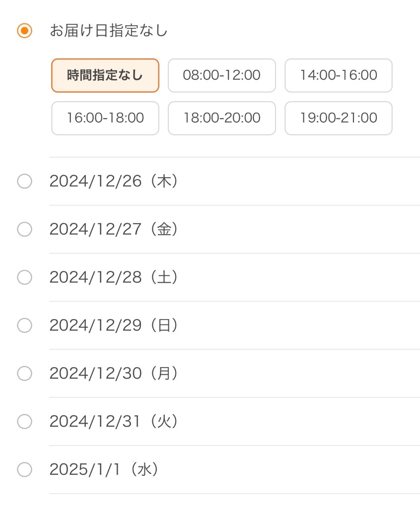The height and width of the screenshot is (508, 420).
Task: Click the お届け日指定なし label text
Action: pos(108,31)
